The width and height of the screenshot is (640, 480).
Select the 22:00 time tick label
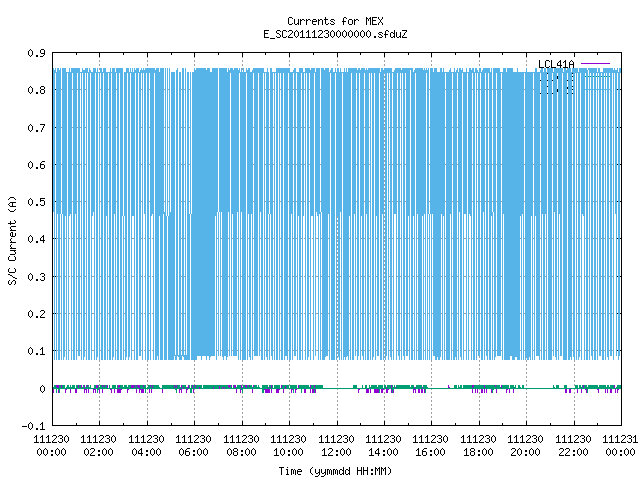[573, 452]
